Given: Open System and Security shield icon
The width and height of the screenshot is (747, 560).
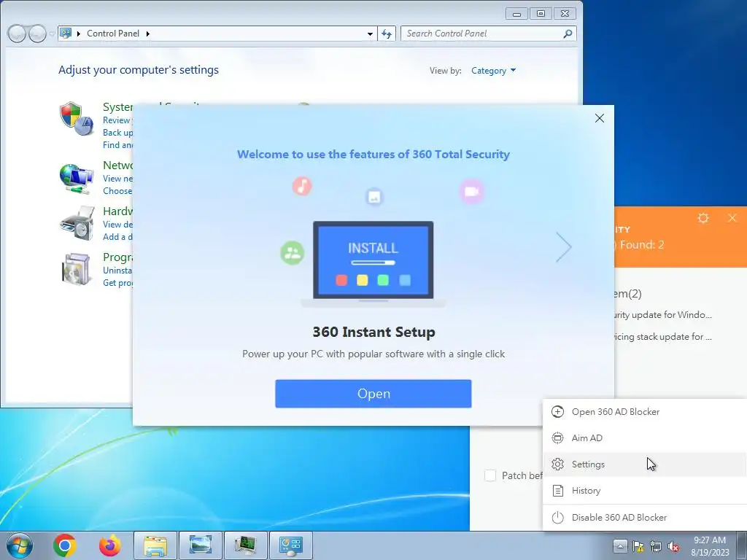Looking at the screenshot, I should point(76,119).
